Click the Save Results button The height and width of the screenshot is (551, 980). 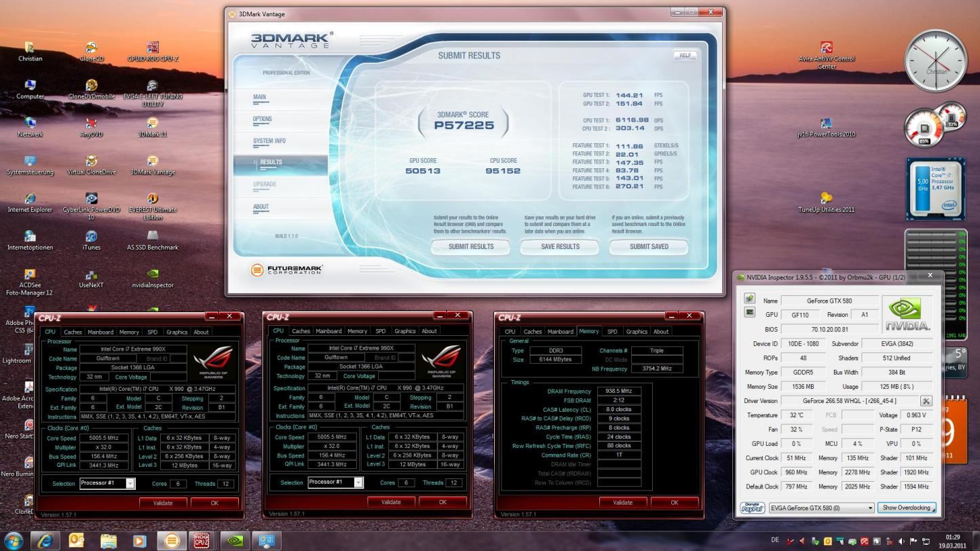pos(560,247)
